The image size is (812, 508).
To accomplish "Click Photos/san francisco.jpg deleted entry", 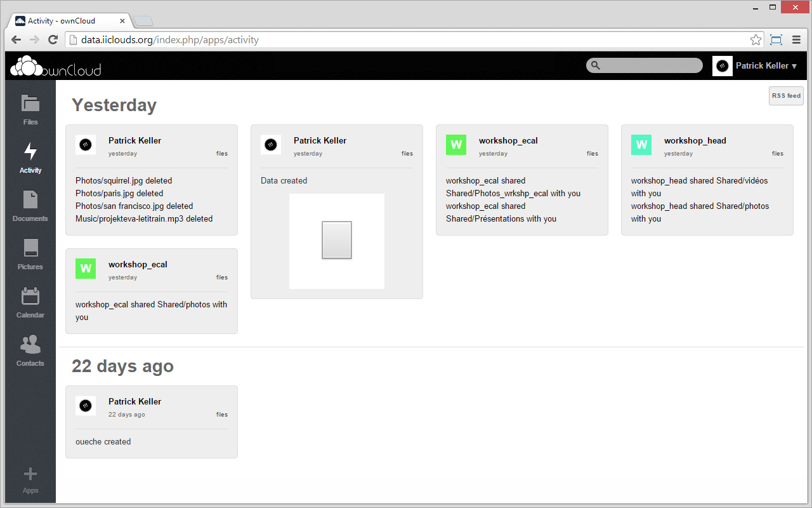I will click(134, 206).
